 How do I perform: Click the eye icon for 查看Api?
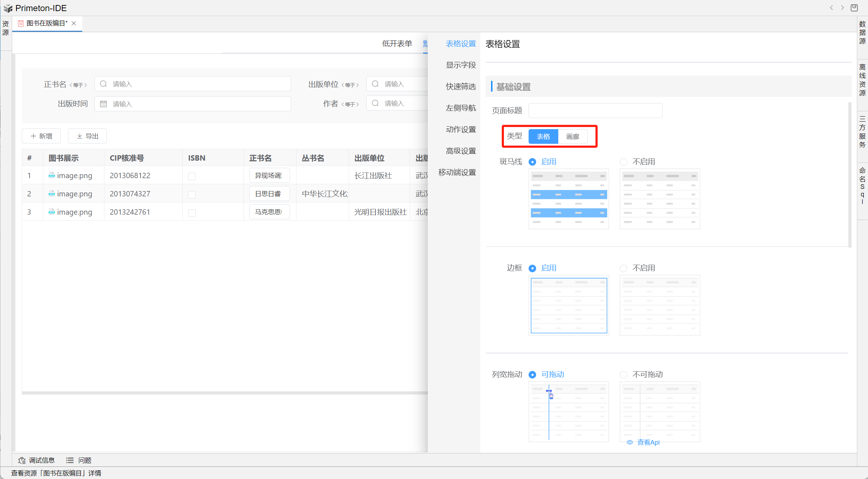click(629, 442)
